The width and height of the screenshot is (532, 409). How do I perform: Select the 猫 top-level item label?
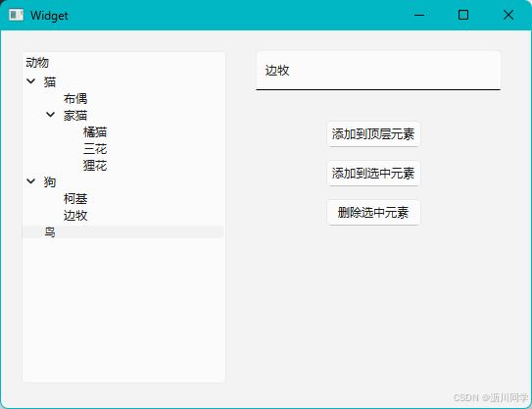pyautogui.click(x=50, y=81)
